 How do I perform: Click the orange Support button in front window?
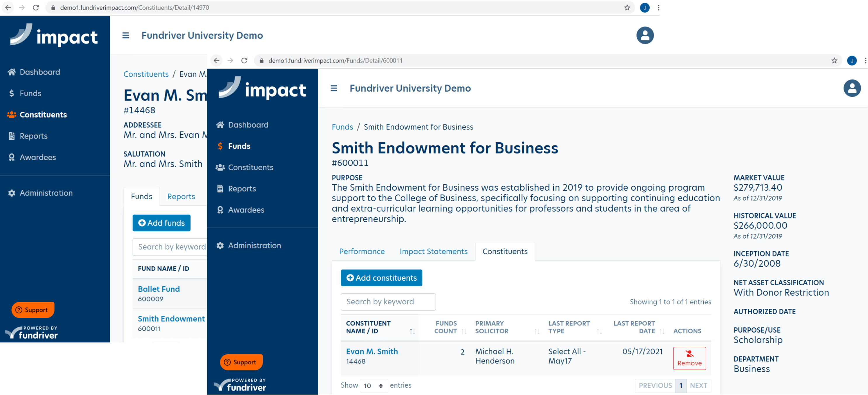click(241, 362)
